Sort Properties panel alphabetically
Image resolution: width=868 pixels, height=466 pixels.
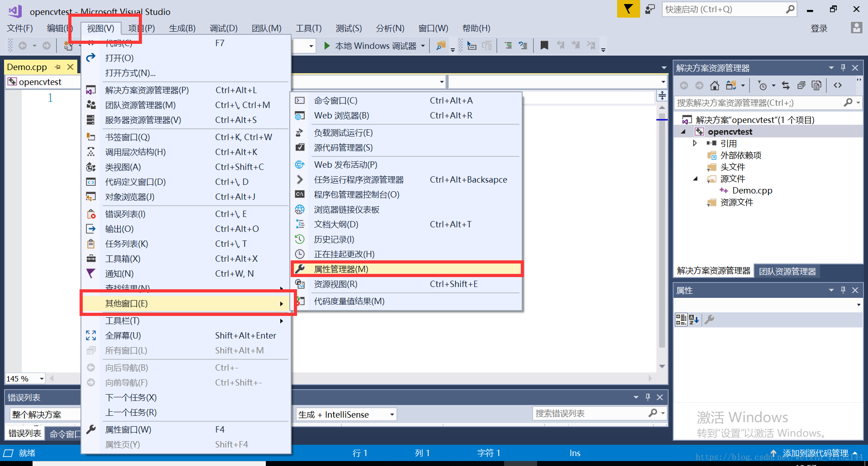tap(693, 320)
